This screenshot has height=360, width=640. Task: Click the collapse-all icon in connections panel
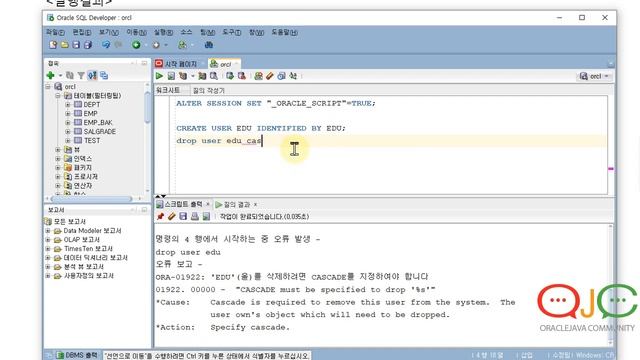(x=104, y=76)
